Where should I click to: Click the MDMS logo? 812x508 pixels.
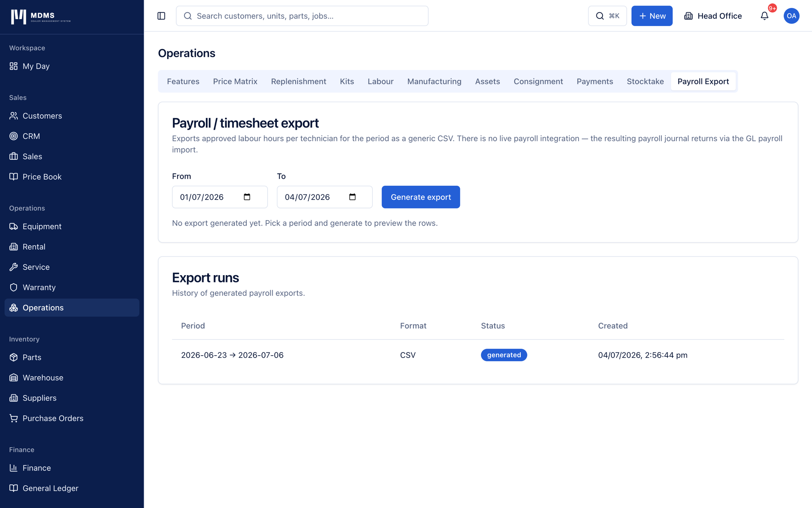41,17
